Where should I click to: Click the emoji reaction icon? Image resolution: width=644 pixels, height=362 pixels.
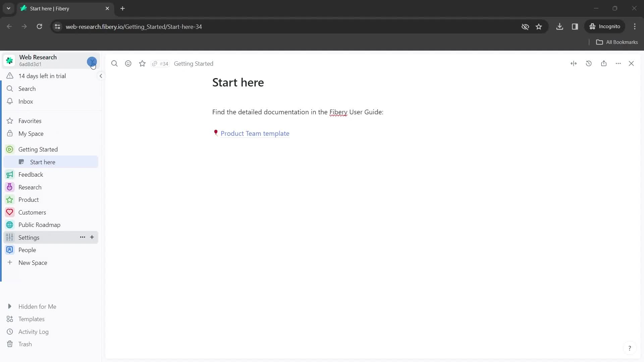(x=128, y=63)
